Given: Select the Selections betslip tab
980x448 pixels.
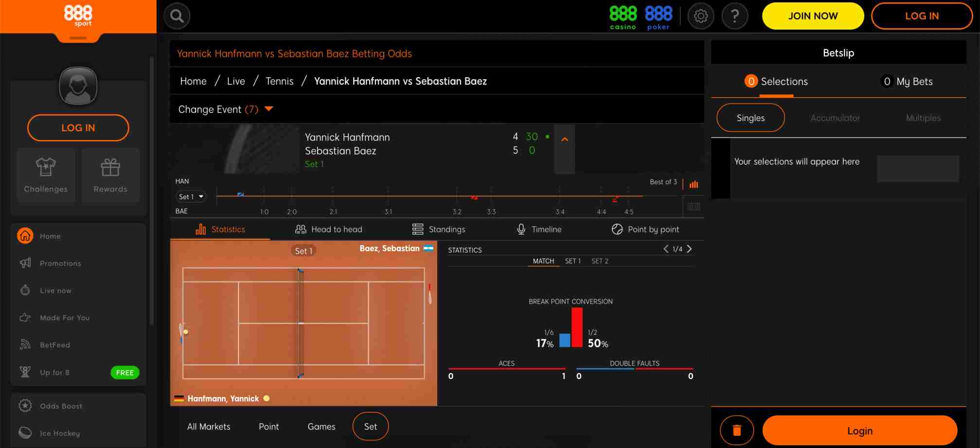Looking at the screenshot, I should (x=776, y=82).
